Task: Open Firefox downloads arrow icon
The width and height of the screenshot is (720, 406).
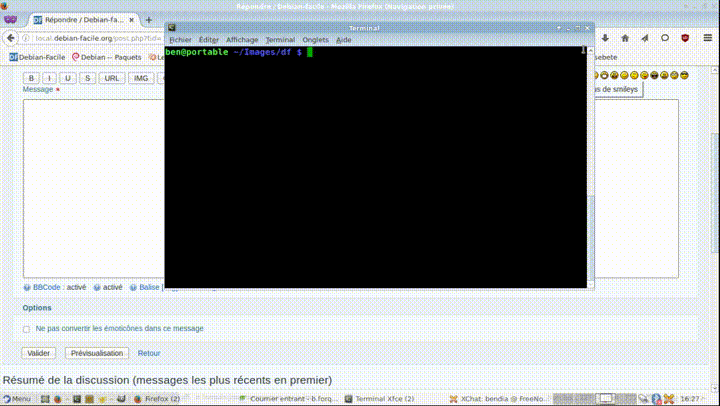Action: click(606, 38)
